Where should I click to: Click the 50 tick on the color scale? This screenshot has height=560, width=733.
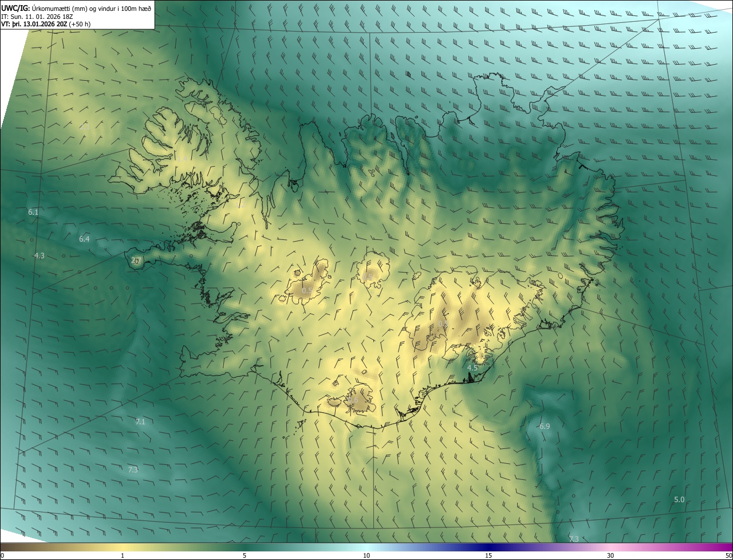(x=729, y=556)
